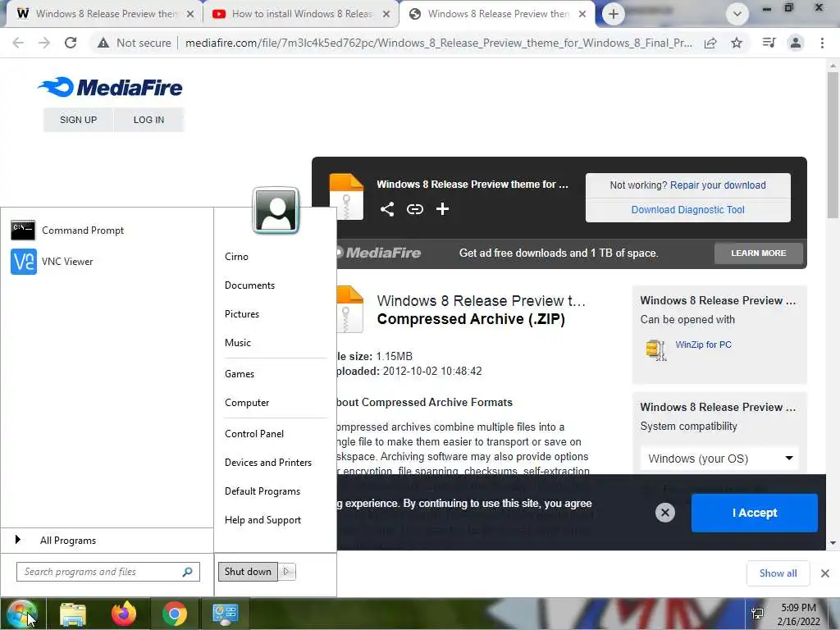Open Music from the Start menu
The height and width of the screenshot is (630, 840).
(x=237, y=343)
